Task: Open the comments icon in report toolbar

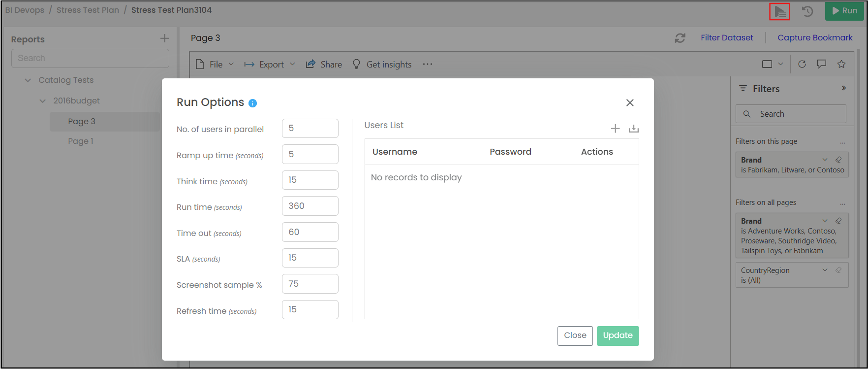Action: tap(821, 64)
